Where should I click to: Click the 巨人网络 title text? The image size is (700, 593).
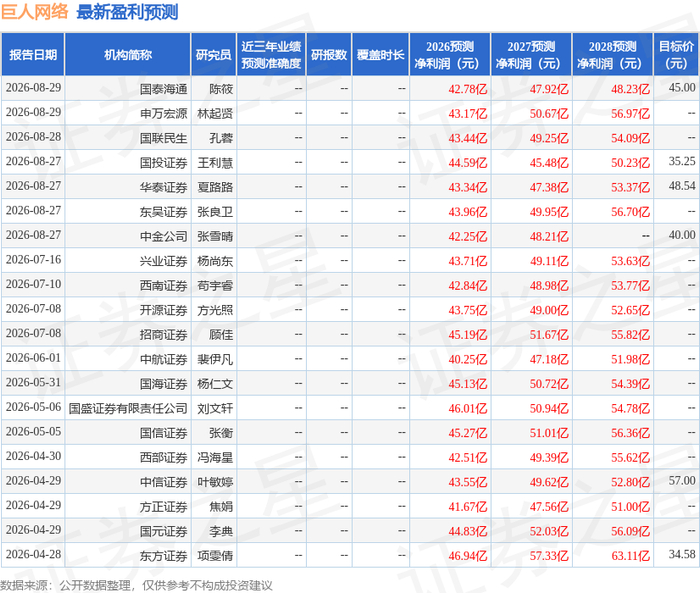[x=34, y=12]
